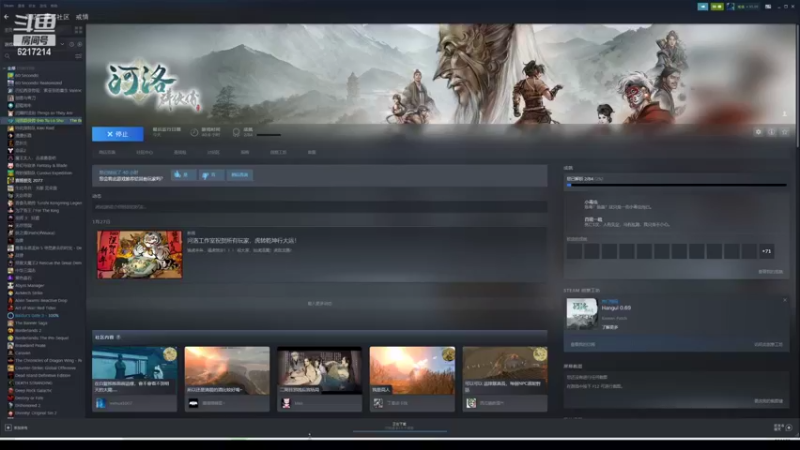Click search magnifier icon in library sidebar
This screenshot has height=450, width=800.
pos(7,56)
